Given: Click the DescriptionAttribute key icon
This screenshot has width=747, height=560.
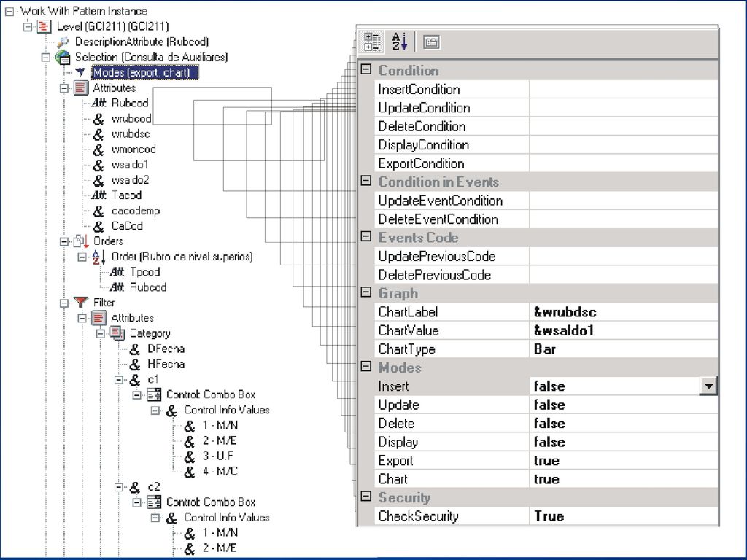Looking at the screenshot, I should point(63,42).
